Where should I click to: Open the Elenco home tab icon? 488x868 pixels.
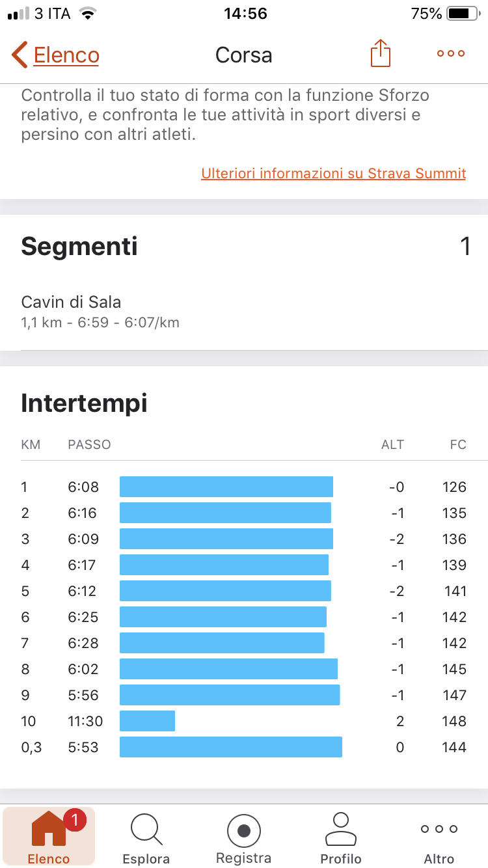(49, 829)
